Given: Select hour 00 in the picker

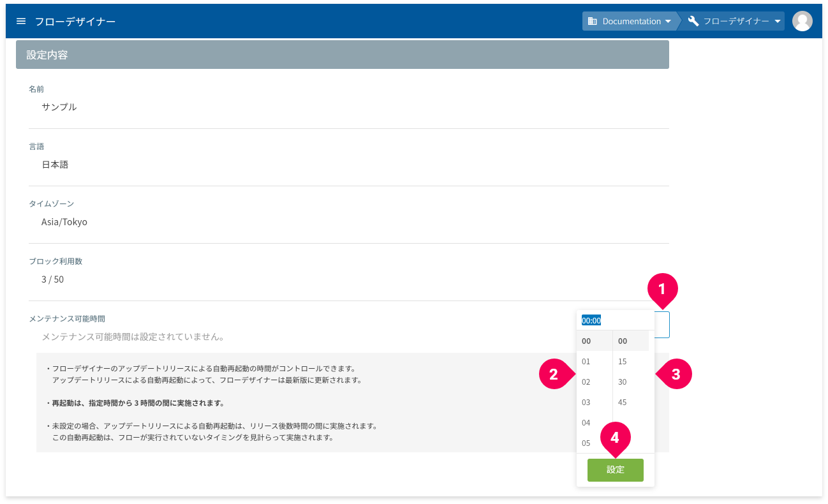Looking at the screenshot, I should (595, 341).
